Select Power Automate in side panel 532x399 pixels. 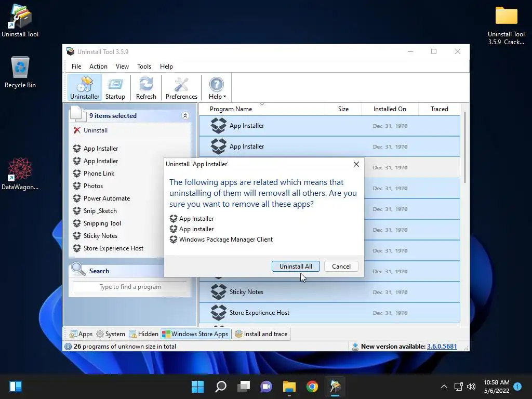(107, 198)
